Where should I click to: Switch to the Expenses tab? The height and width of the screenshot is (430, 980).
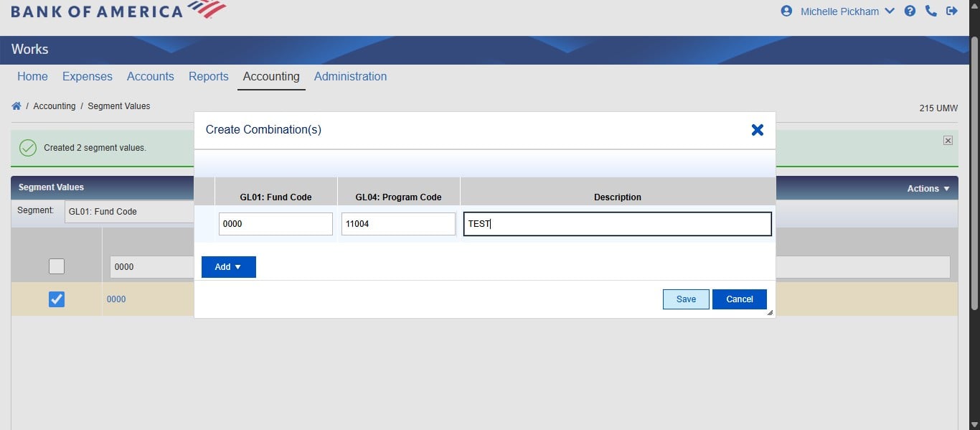pos(87,76)
